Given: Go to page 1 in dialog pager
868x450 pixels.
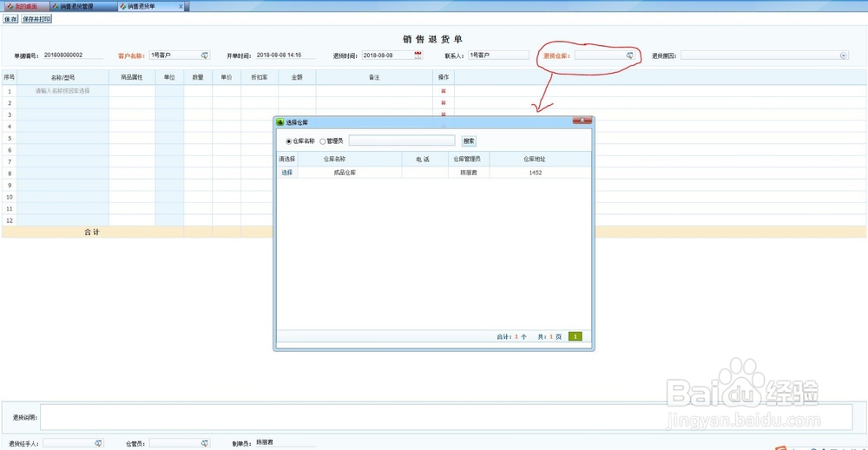Looking at the screenshot, I should pos(575,336).
